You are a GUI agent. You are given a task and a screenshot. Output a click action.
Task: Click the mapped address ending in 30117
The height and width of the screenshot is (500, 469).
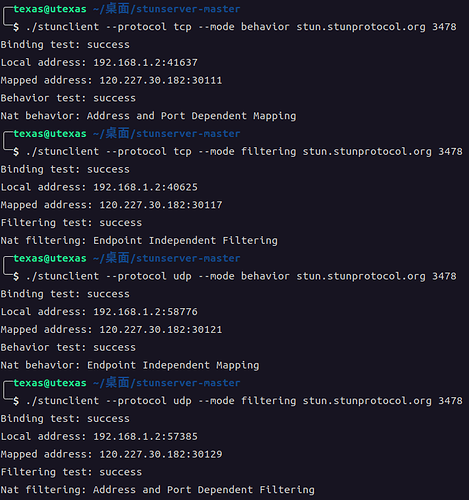(161, 205)
